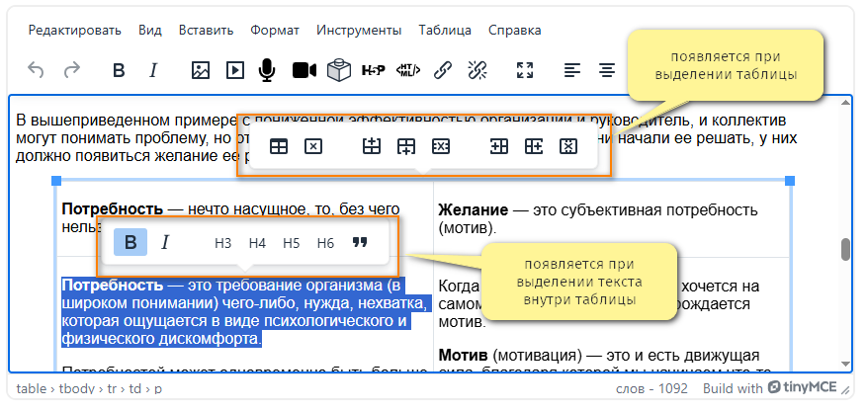
Task: Open the Инструменты menu
Action: pos(359,30)
